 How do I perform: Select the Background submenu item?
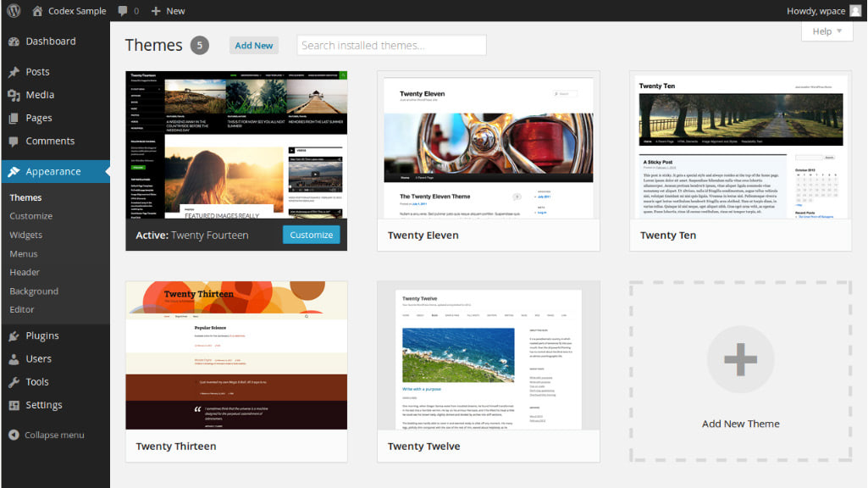pyautogui.click(x=34, y=291)
